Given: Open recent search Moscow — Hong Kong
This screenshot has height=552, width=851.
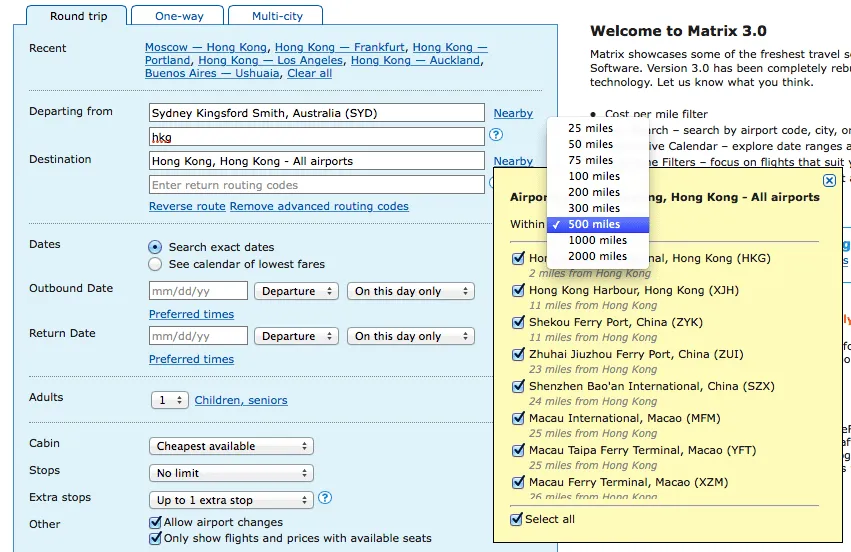Looking at the screenshot, I should (x=206, y=47).
